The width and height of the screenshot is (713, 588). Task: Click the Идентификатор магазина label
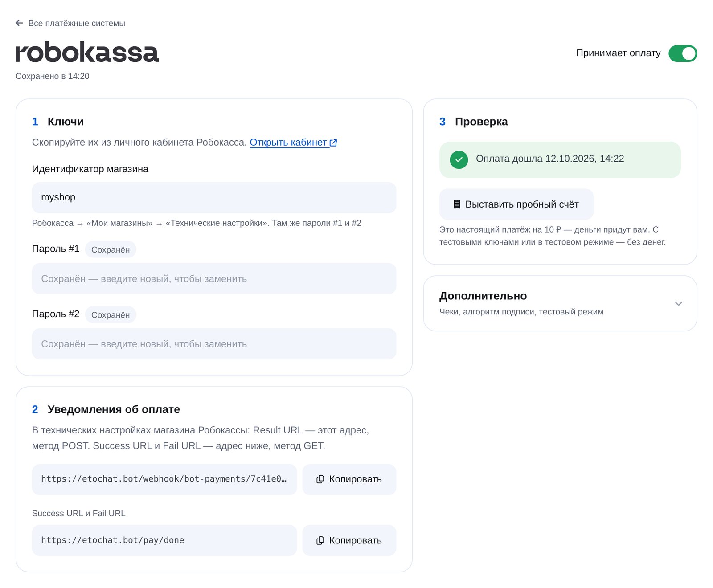(90, 169)
